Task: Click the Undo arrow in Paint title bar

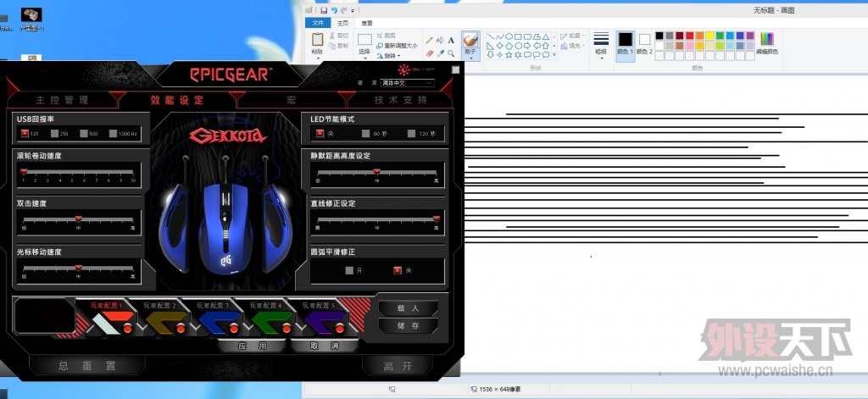Action: (334, 10)
